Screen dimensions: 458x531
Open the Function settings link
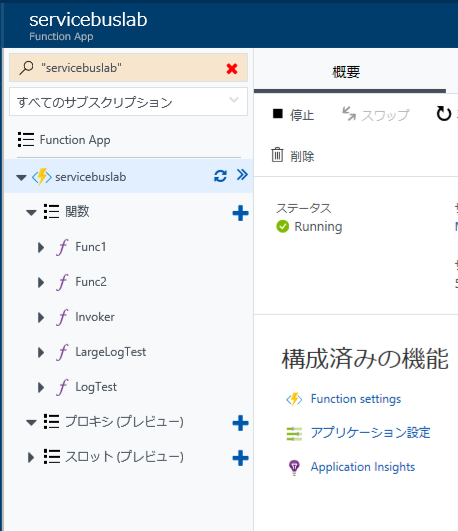tap(356, 399)
